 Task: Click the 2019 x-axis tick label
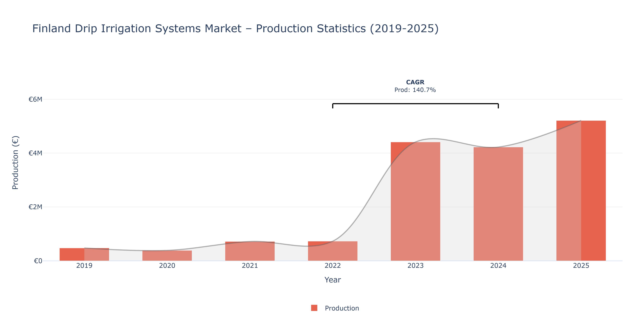coord(84,266)
